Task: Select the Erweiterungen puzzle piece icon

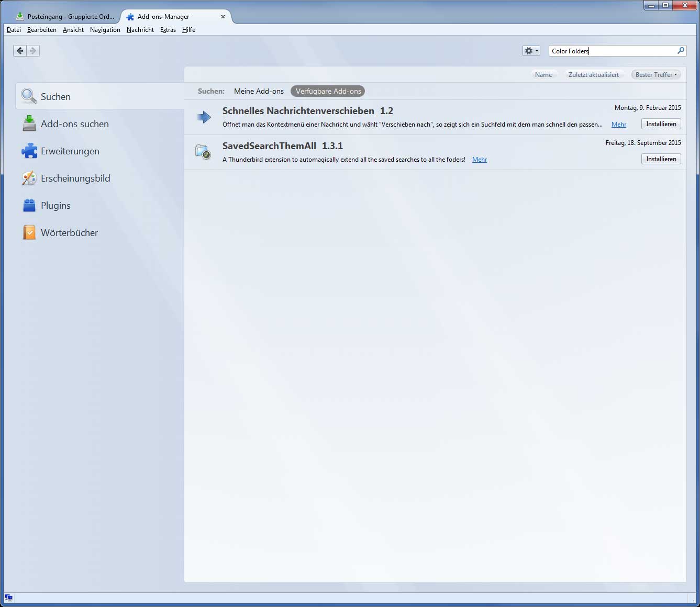Action: (x=29, y=151)
